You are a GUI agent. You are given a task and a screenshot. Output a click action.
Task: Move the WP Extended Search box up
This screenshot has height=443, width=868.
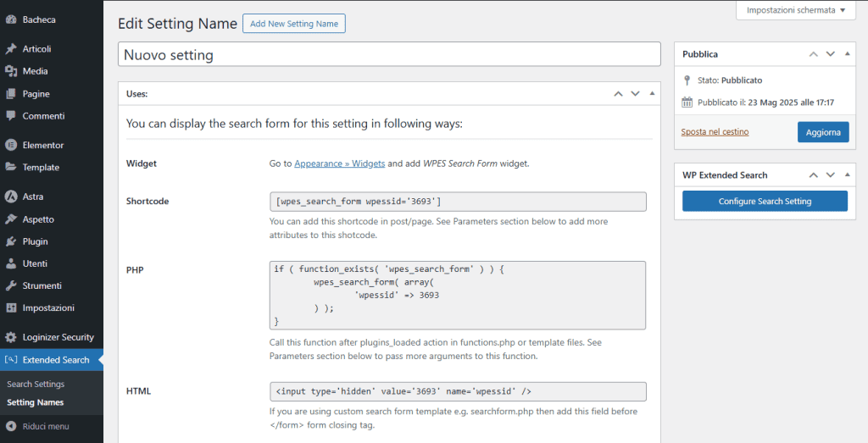(813, 174)
